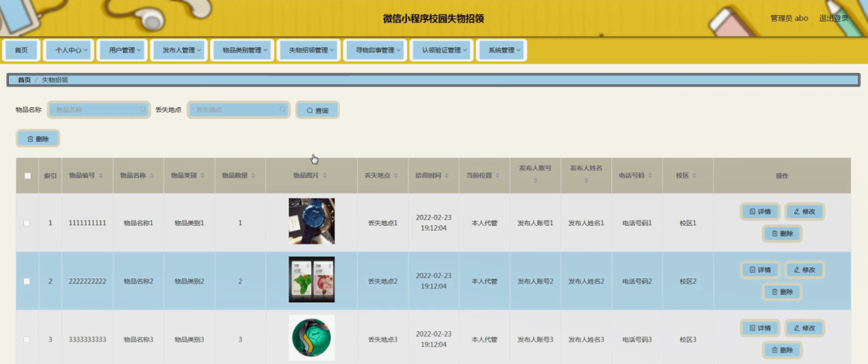868x364 pixels.
Task: Click the 查询 search button
Action: click(x=317, y=110)
